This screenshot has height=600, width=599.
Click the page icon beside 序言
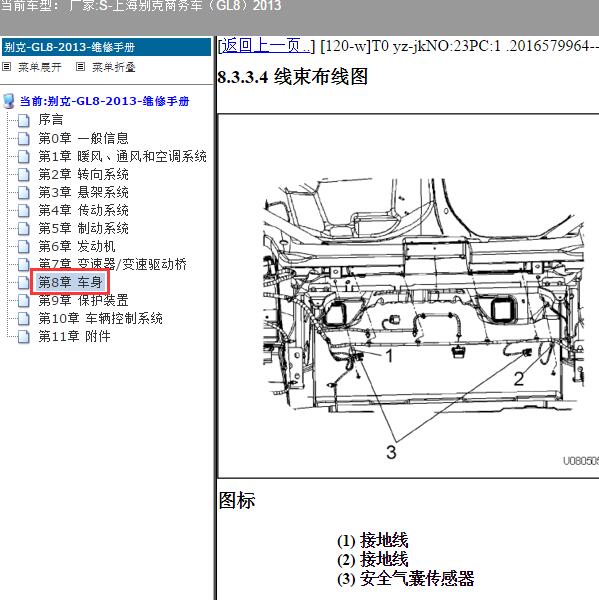pos(23,120)
